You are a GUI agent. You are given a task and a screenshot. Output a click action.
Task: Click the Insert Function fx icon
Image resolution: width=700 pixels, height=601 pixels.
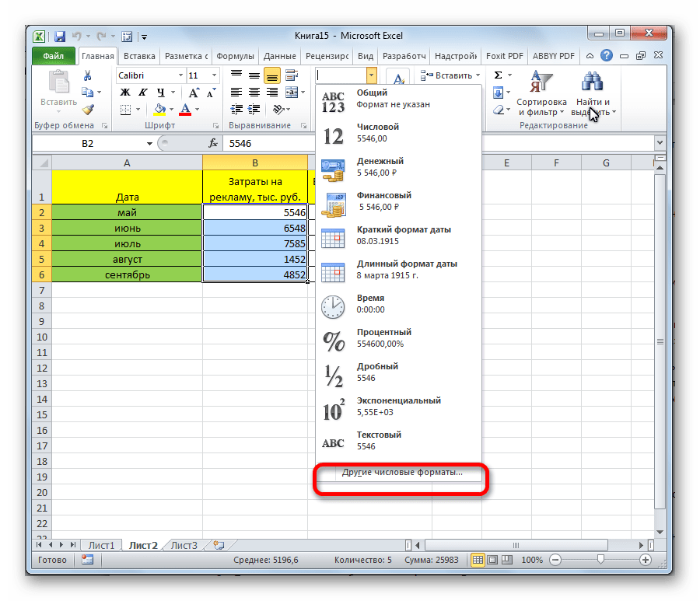point(213,144)
